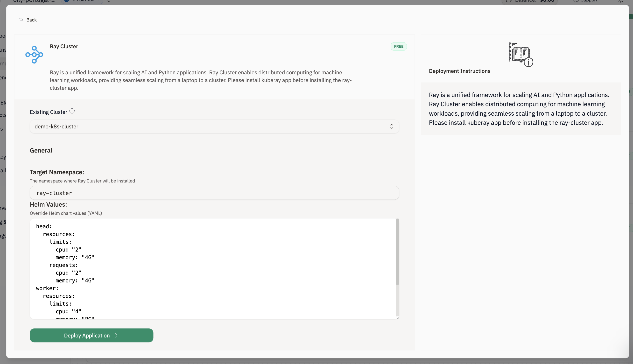The height and width of the screenshot is (364, 633).
Task: Click the FREE badge
Action: [399, 47]
